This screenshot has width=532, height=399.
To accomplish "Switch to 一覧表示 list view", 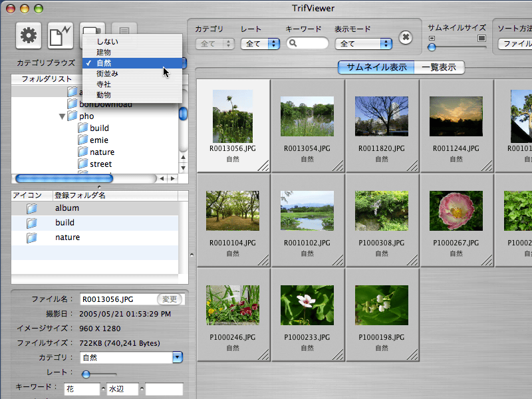I will click(439, 67).
